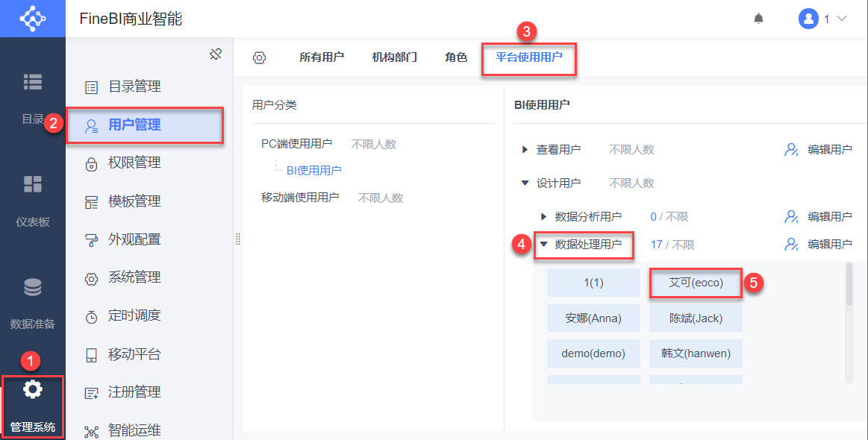Screen dimensions: 868x440
Task: Select 移动端使用用户 category
Action: pos(300,198)
